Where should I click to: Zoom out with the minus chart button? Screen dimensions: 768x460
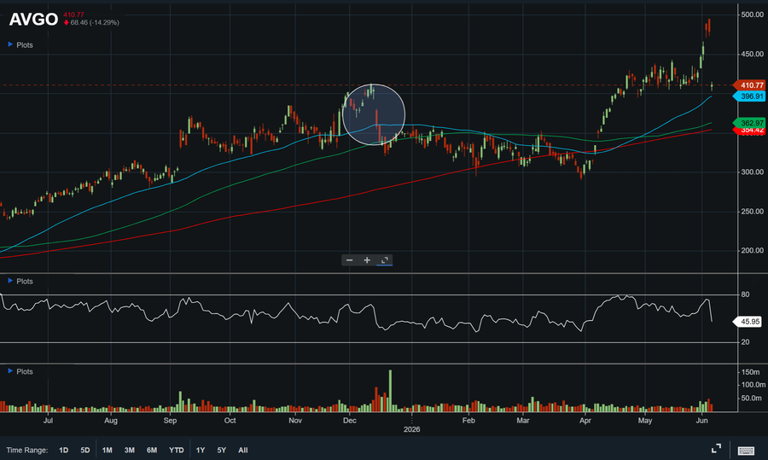pyautogui.click(x=349, y=260)
